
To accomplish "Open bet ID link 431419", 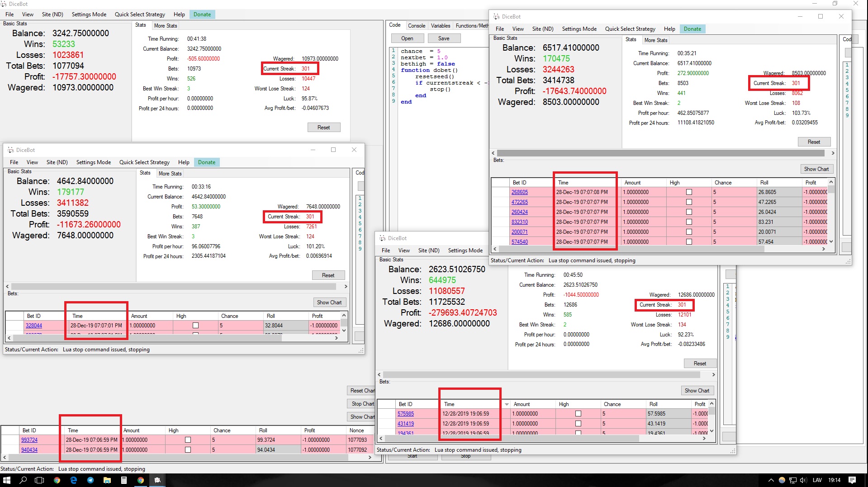I will (x=406, y=424).
